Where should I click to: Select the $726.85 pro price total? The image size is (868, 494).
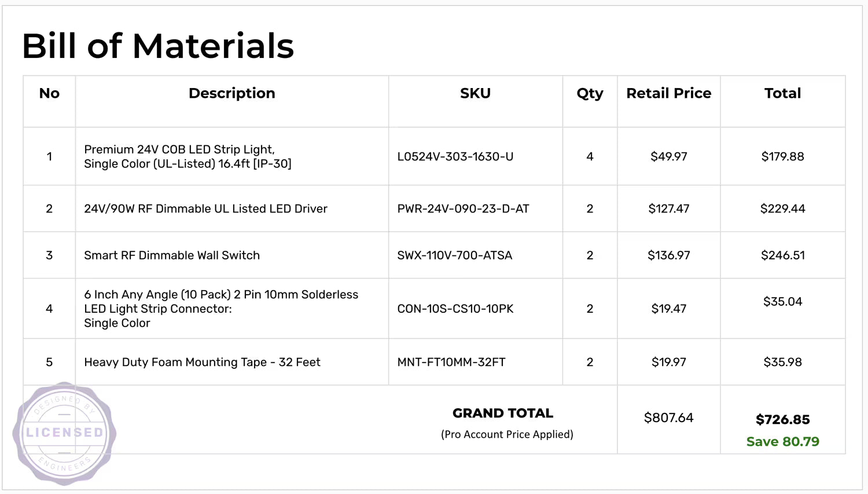pos(782,419)
